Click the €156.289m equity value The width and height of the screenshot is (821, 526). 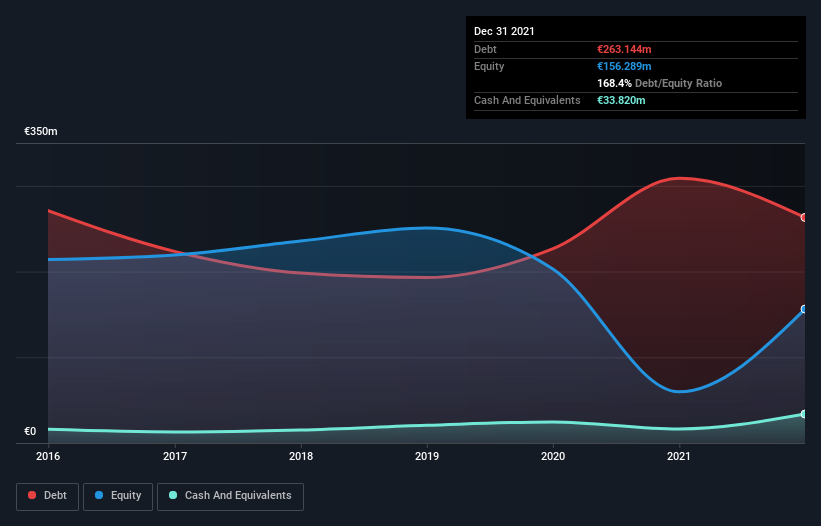click(624, 66)
